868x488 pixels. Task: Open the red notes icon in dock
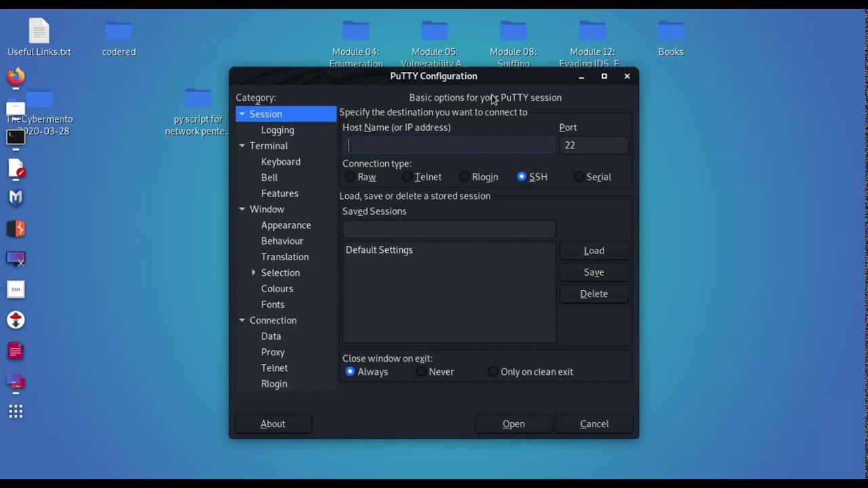[16, 351]
